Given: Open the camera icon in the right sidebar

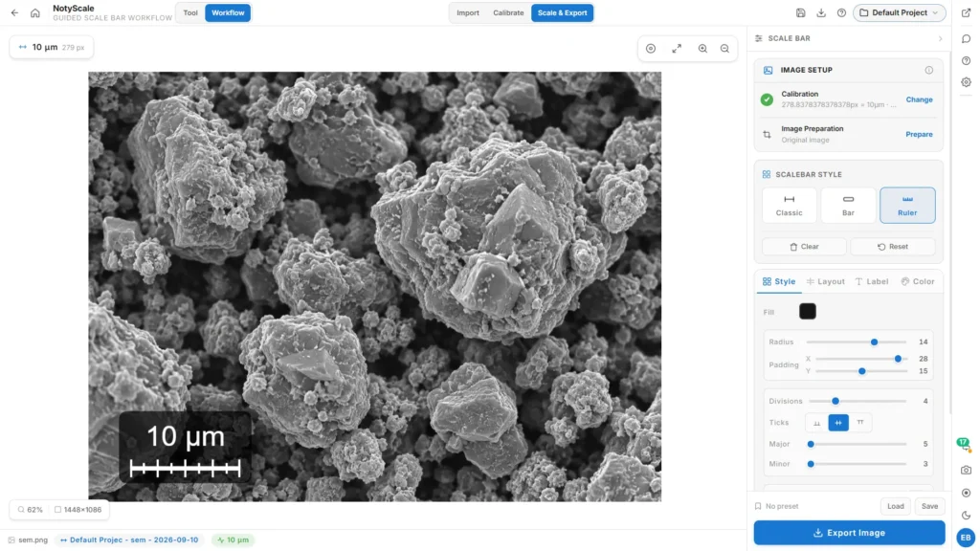Looking at the screenshot, I should [967, 470].
